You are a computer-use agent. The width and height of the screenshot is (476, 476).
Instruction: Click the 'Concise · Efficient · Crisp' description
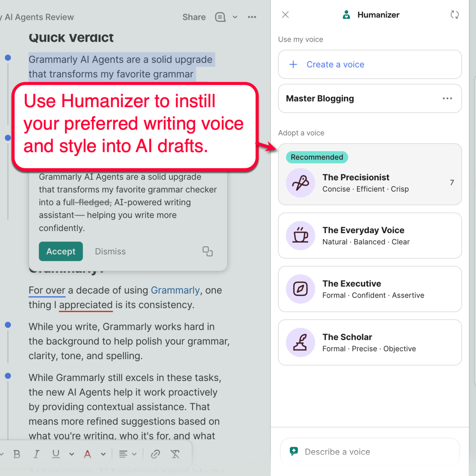point(365,189)
